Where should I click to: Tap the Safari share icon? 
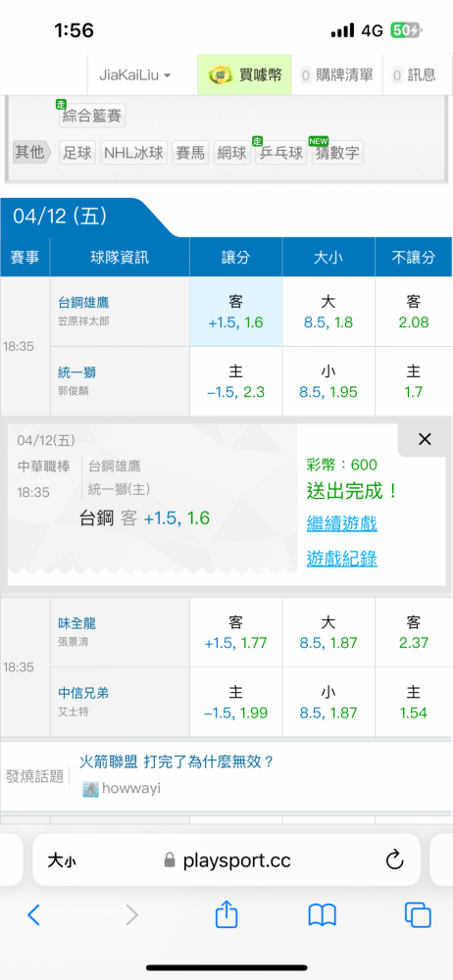[226, 914]
